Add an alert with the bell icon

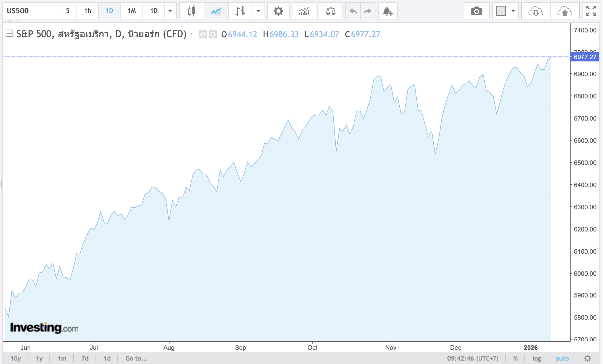pos(388,11)
